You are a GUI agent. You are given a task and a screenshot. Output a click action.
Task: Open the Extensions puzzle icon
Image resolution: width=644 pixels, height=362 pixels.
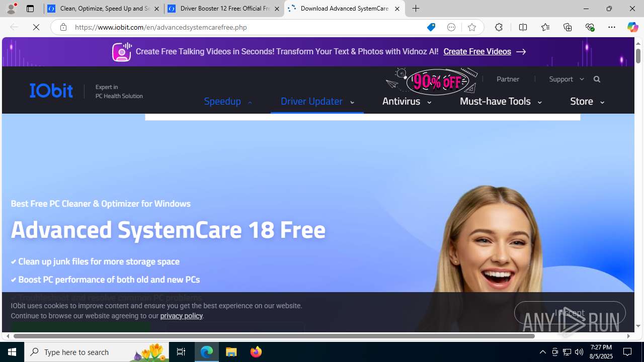point(499,27)
